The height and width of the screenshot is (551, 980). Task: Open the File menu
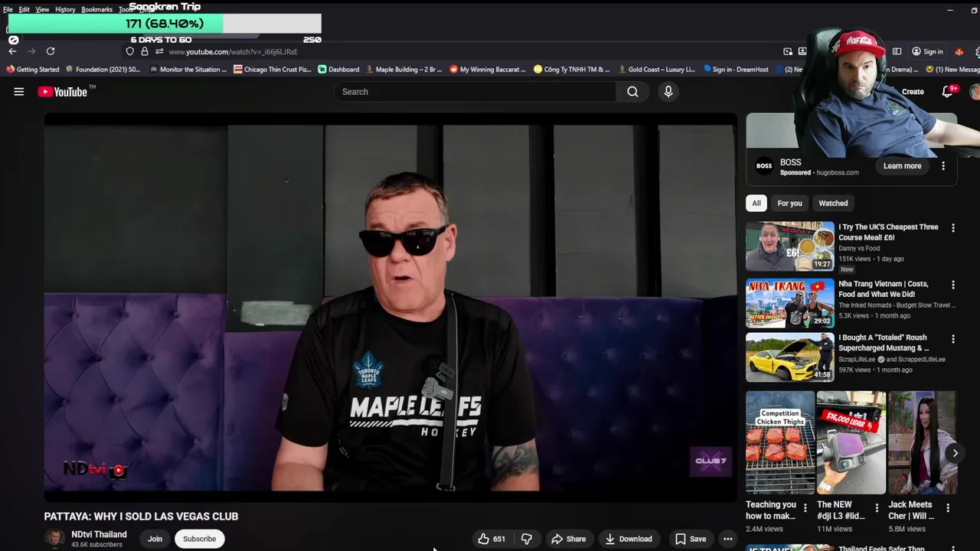[8, 9]
